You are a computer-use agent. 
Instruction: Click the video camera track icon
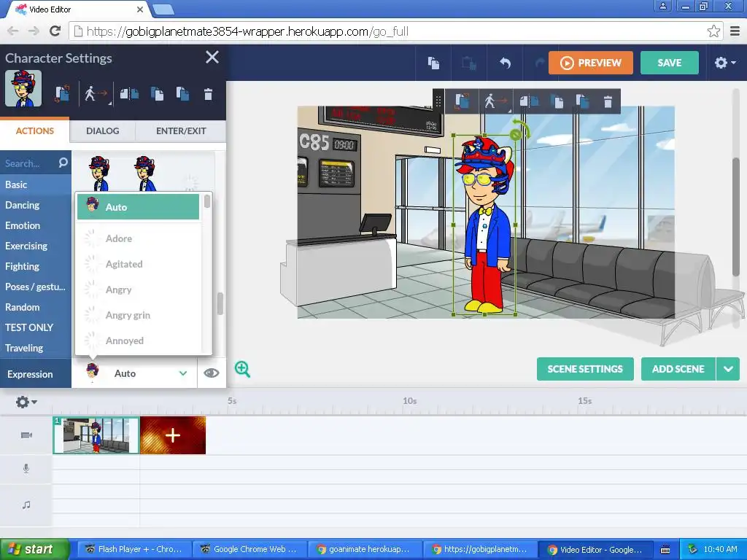[27, 435]
